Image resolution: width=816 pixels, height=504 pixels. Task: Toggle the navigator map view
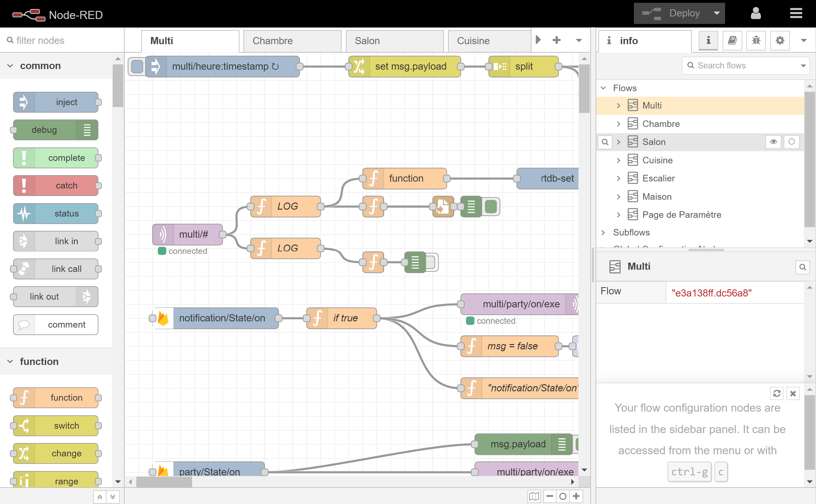coord(534,496)
